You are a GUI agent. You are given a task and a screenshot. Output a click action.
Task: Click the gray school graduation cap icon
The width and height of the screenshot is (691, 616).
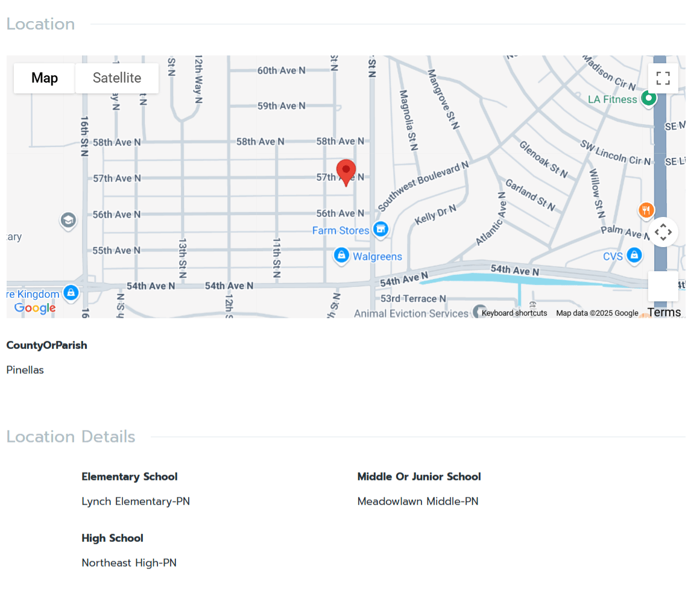click(x=68, y=221)
